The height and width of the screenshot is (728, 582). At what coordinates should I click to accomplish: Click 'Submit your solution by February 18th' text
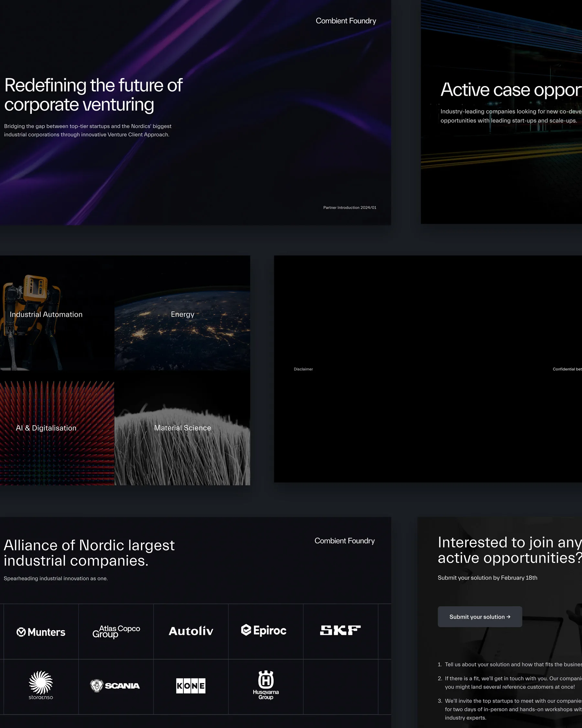point(488,578)
